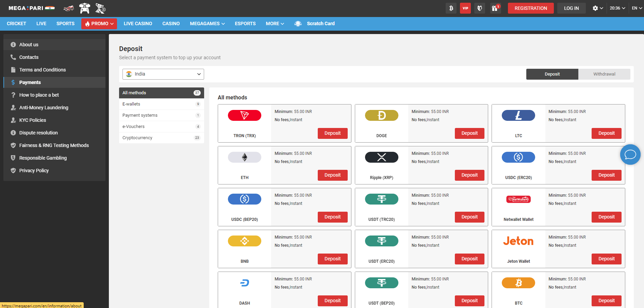The height and width of the screenshot is (308, 644).
Task: Open the 20:36 time zone dropdown
Action: [617, 8]
